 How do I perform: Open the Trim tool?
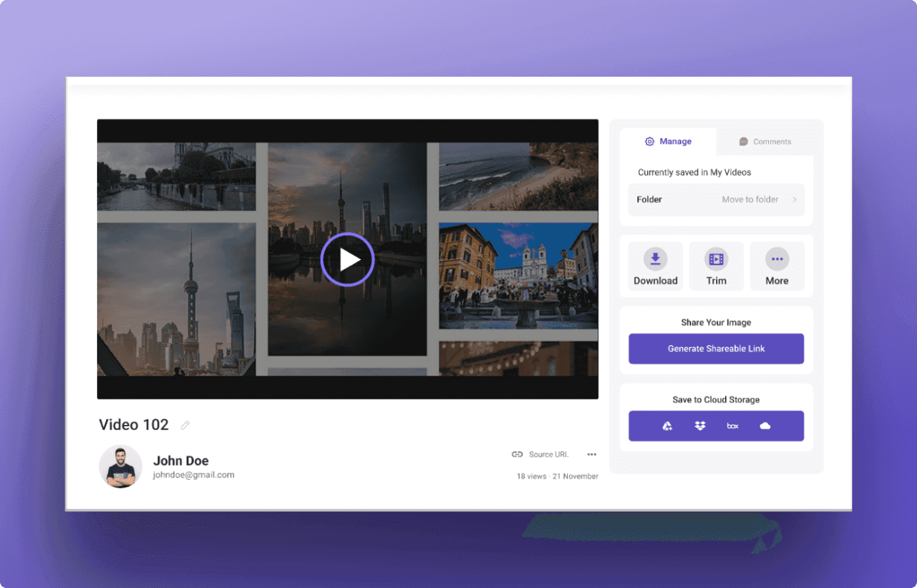point(716,259)
